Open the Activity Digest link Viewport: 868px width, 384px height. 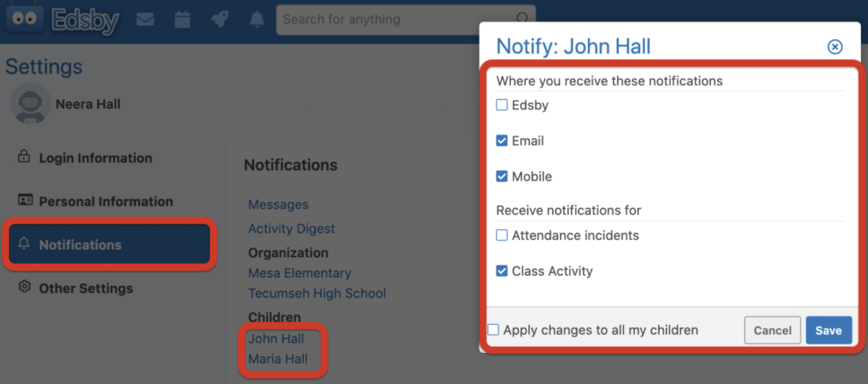click(292, 228)
